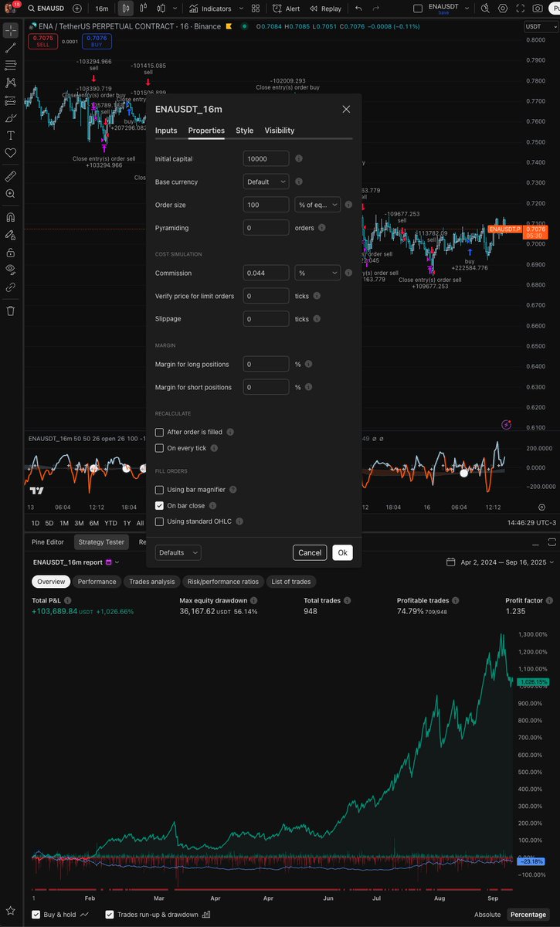Confirm settings with Ok button
This screenshot has height=927, width=560.
(x=342, y=552)
